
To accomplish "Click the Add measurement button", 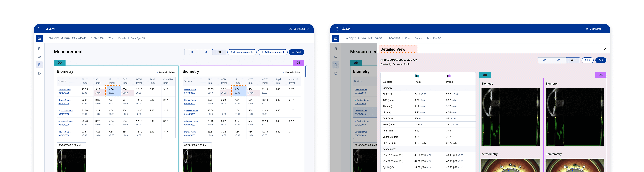I will [273, 52].
